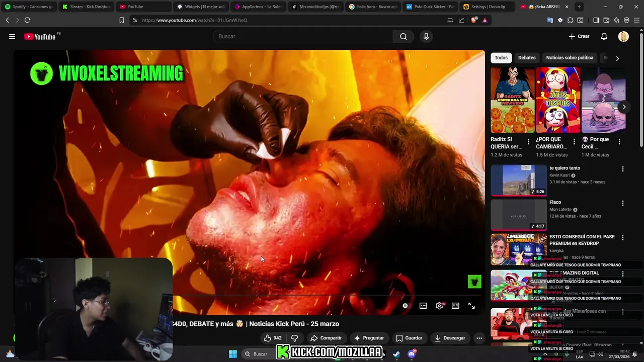Open YouTube notifications bell

(604, 36)
